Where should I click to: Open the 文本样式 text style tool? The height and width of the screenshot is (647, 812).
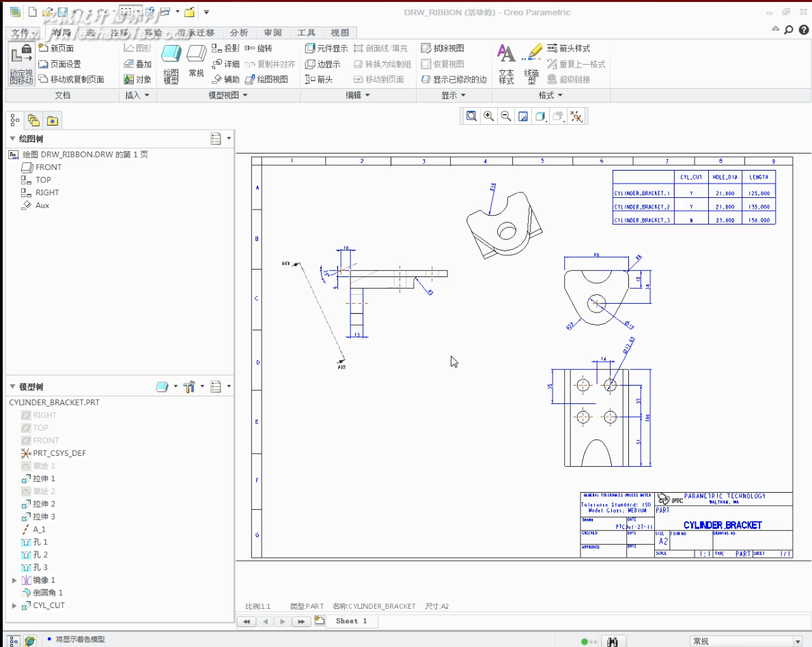point(506,64)
